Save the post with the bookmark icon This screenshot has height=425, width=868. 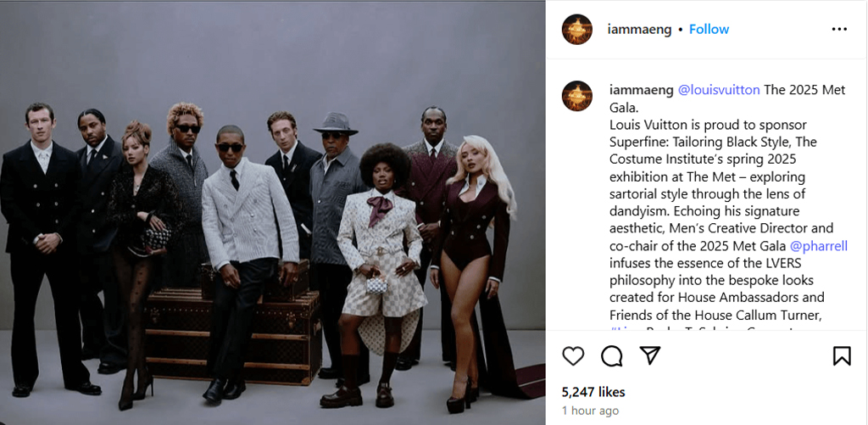842,355
